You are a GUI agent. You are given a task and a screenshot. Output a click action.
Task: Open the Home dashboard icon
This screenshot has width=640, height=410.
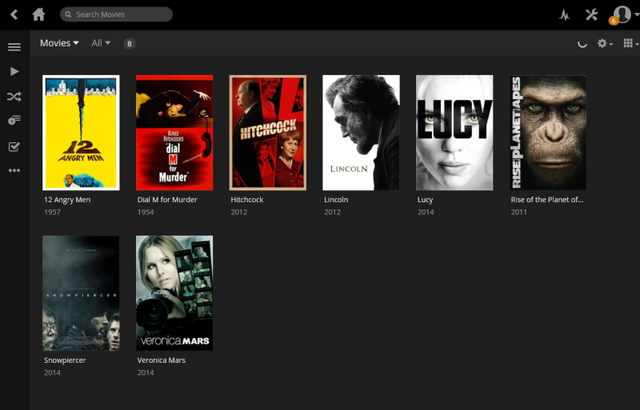(x=39, y=14)
